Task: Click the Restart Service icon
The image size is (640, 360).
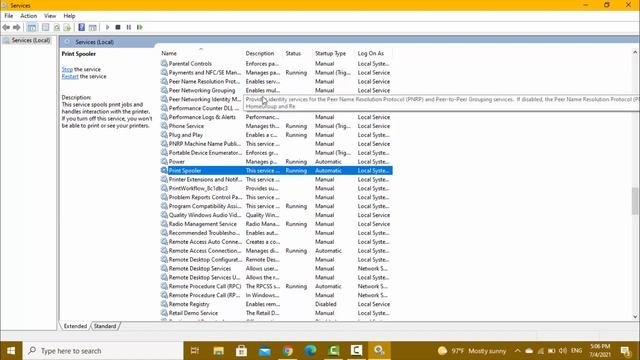Action: 140,27
